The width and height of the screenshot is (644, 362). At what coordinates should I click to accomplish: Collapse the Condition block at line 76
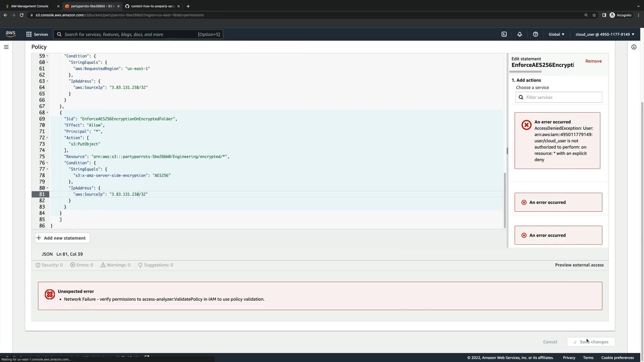[47, 163]
